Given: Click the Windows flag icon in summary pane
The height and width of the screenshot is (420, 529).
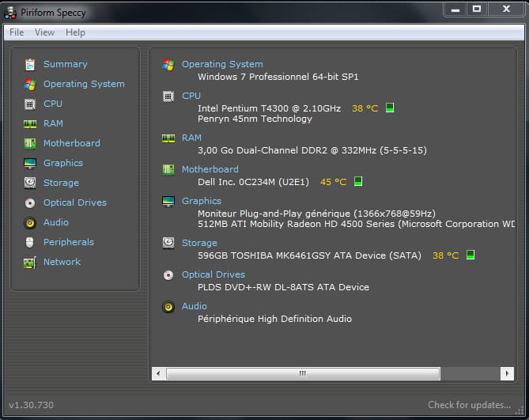Looking at the screenshot, I should pyautogui.click(x=168, y=64).
